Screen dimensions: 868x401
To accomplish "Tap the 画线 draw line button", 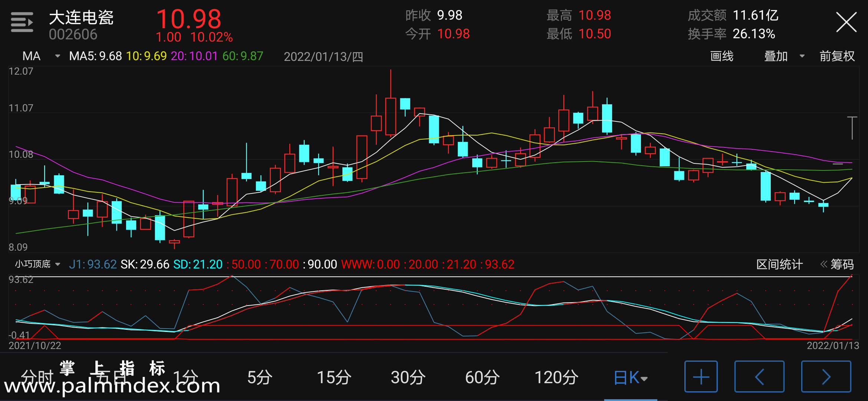I will point(721,56).
